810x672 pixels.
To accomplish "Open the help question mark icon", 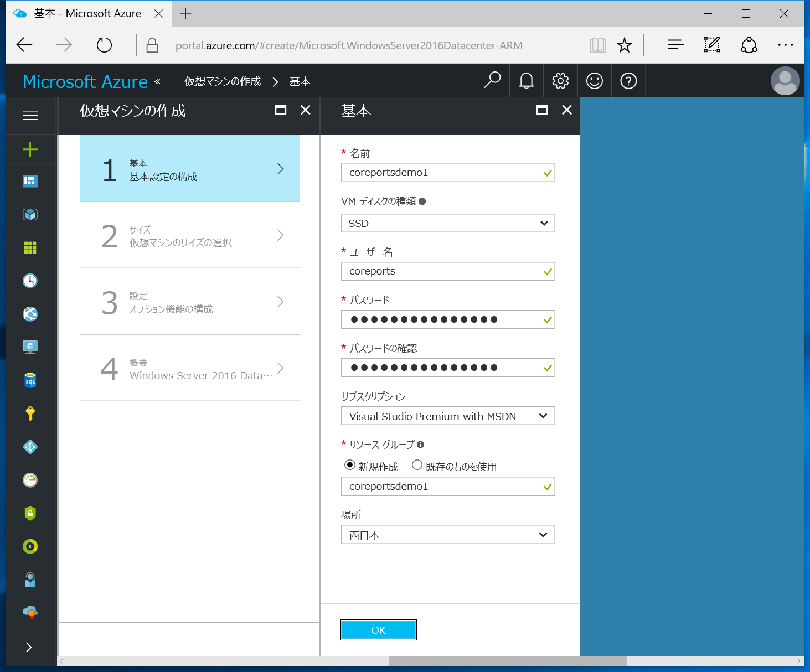I will point(628,81).
